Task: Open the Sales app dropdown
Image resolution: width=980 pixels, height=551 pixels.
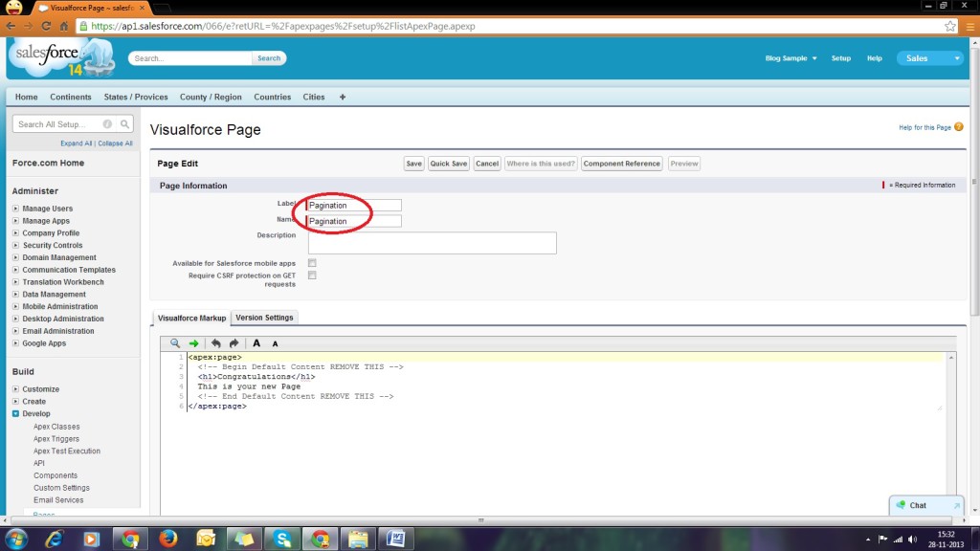Action: coord(929,58)
